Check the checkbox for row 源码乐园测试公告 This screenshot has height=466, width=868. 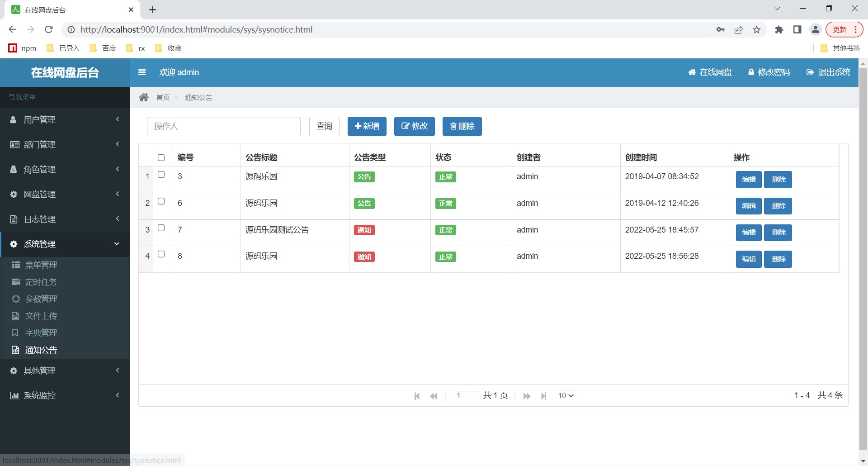(161, 228)
